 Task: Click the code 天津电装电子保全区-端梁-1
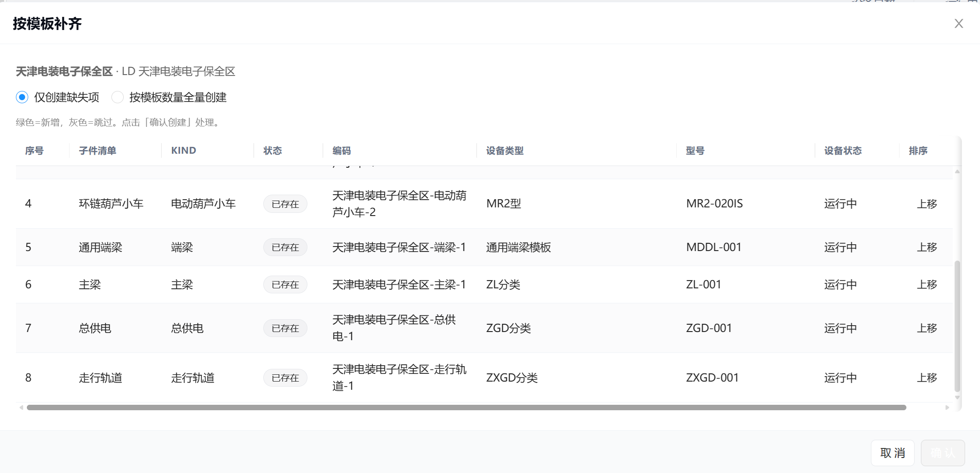[399, 247]
